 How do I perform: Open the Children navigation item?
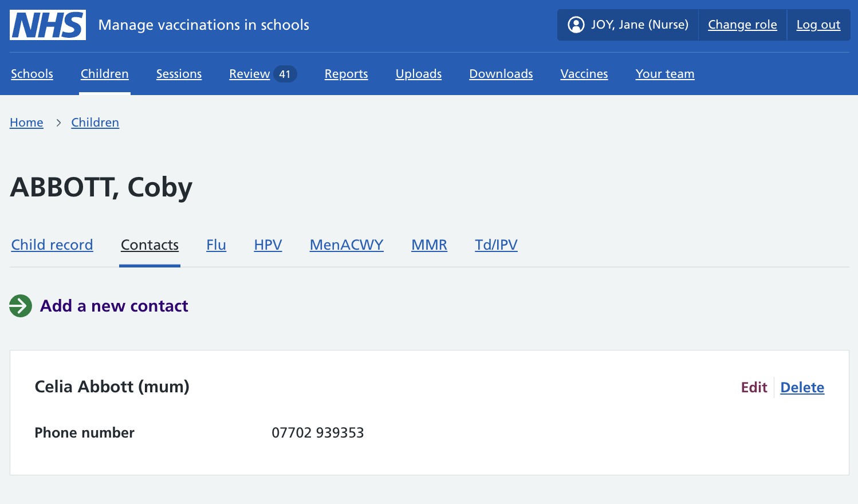(x=105, y=74)
